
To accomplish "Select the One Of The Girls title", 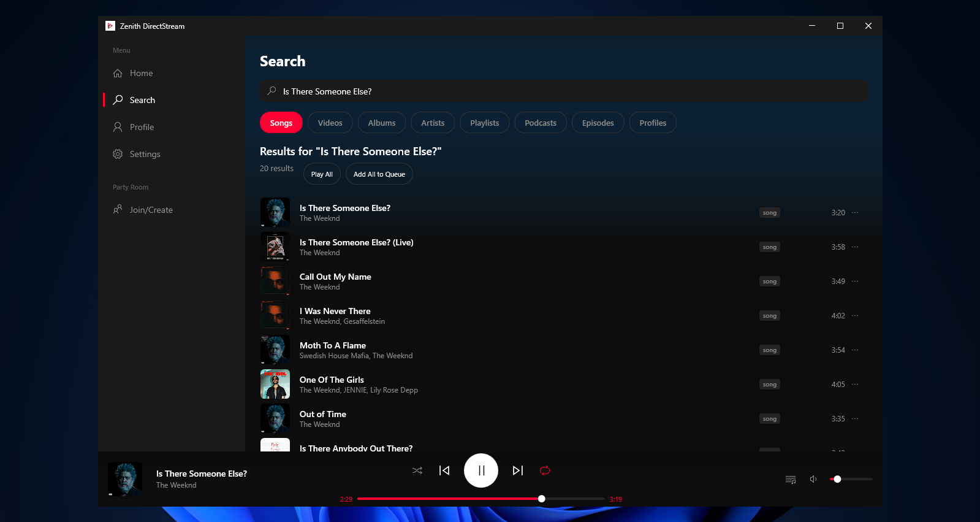I will pos(332,380).
